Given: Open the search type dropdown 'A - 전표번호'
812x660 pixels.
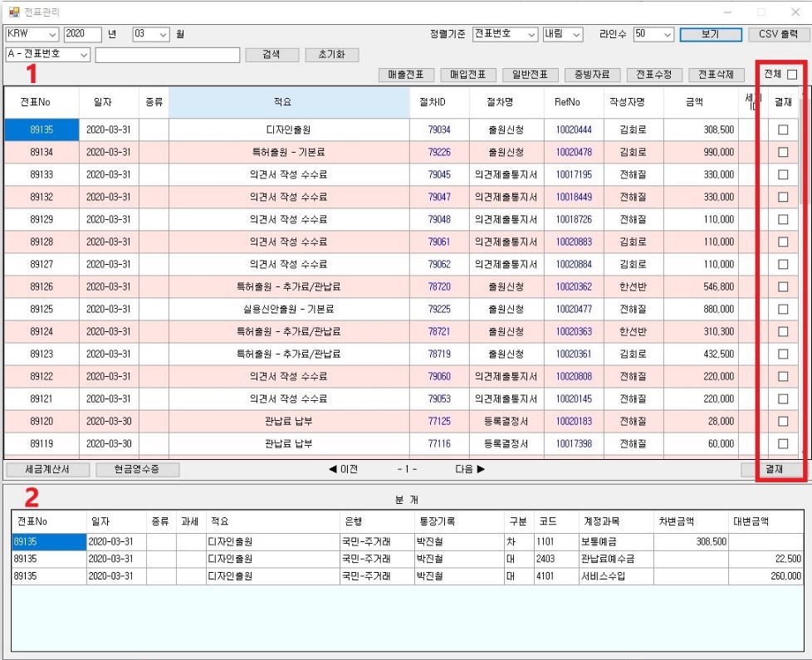Looking at the screenshot, I should [48, 54].
